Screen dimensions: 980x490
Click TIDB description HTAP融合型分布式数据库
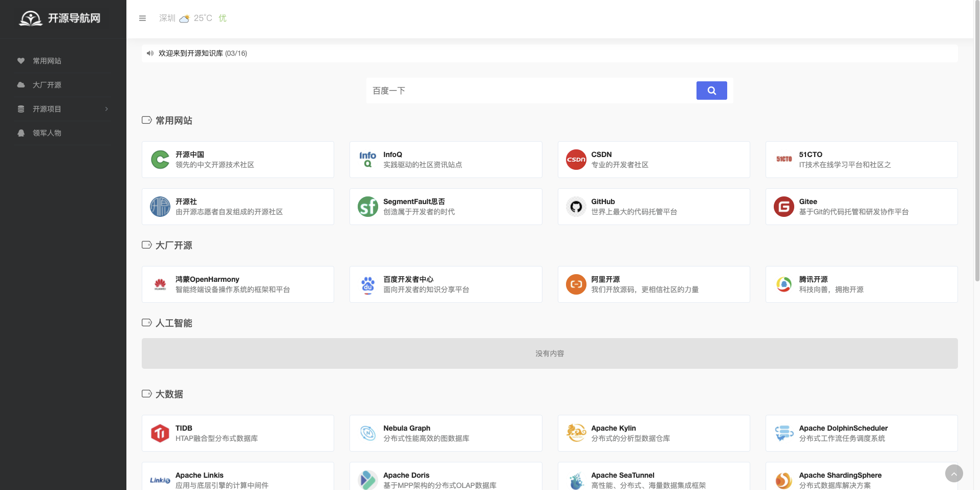click(216, 438)
